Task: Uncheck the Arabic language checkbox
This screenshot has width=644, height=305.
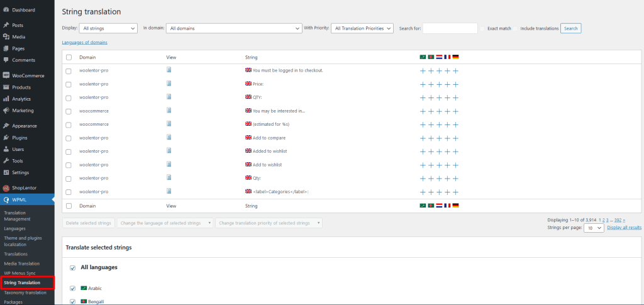Action: point(73,289)
